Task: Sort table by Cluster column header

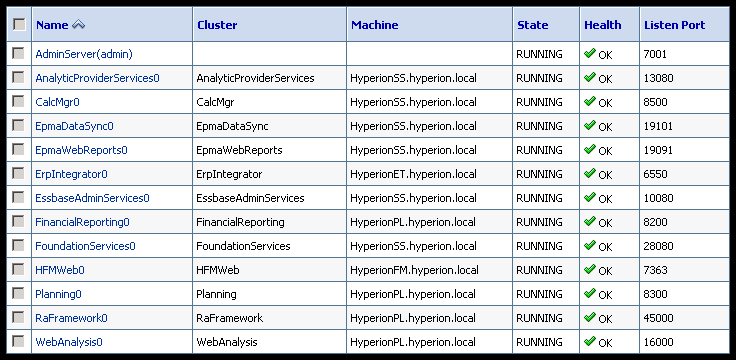Action: [x=217, y=25]
